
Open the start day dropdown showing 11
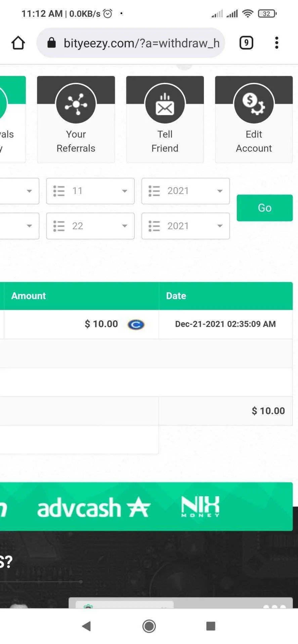90,191
